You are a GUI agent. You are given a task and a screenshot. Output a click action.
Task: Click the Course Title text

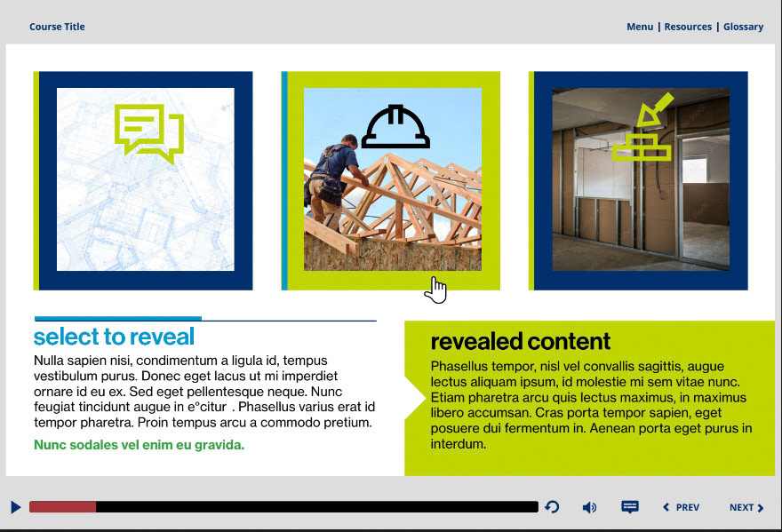(x=57, y=27)
